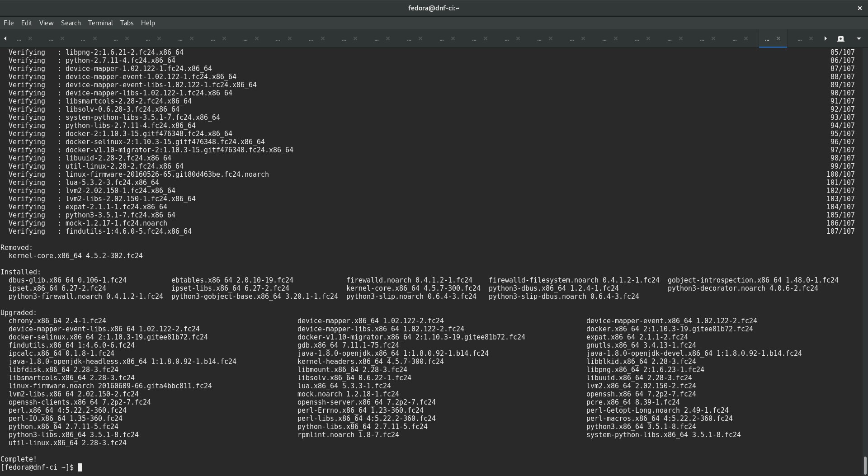This screenshot has width=868, height=476.
Task: Click "firewalld.noarch 0.4.1.2-1.fc24" entry
Action: tap(409, 280)
